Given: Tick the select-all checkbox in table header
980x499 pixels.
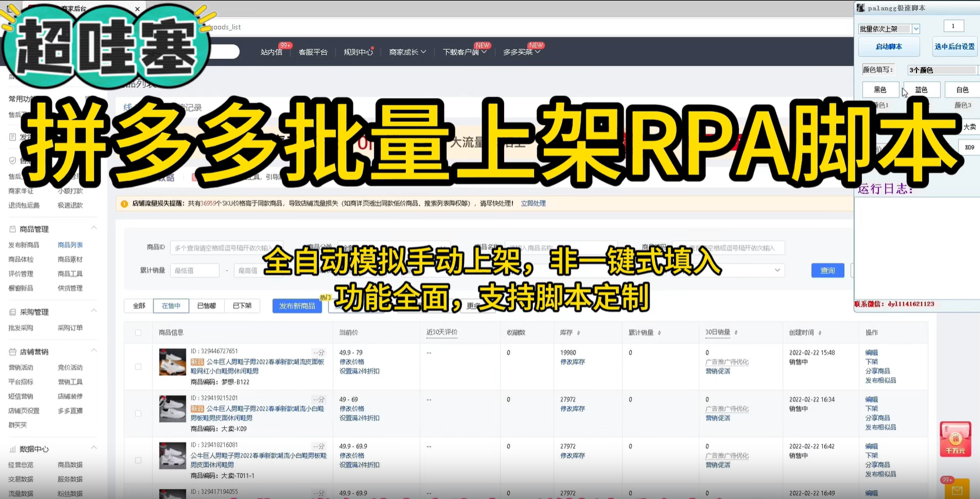Looking at the screenshot, I should coord(138,332).
